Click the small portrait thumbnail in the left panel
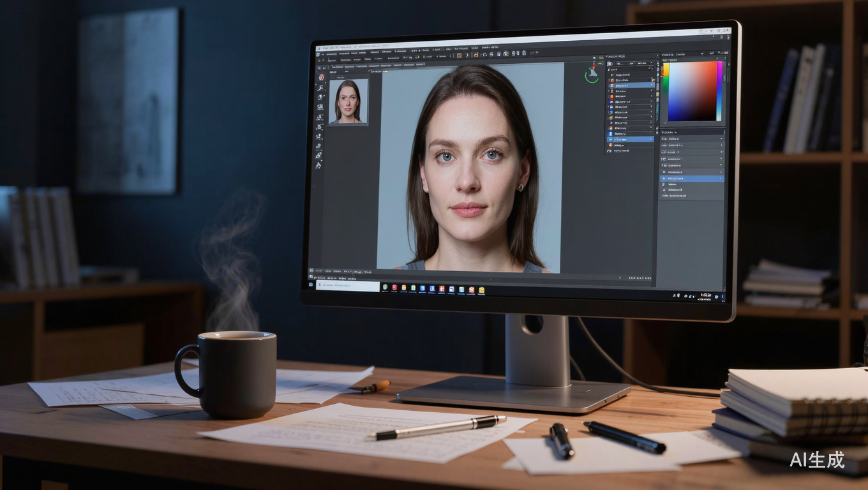The image size is (868, 490). pos(348,101)
